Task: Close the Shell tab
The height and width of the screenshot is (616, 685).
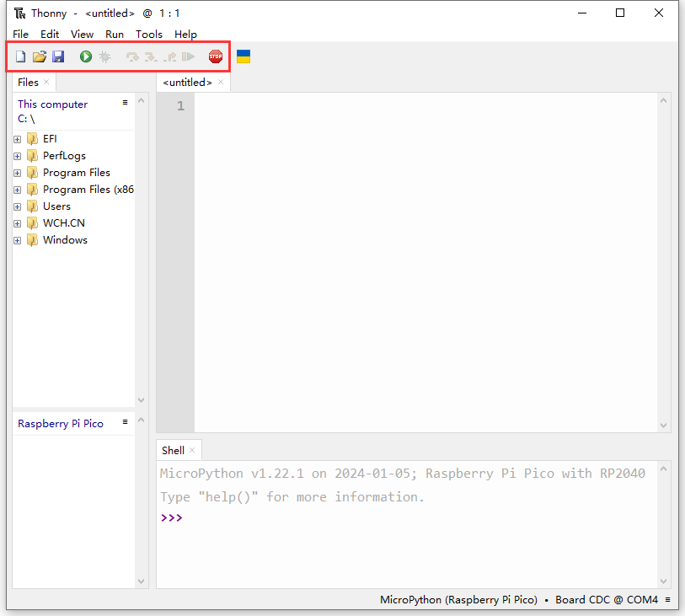Action: pyautogui.click(x=192, y=451)
